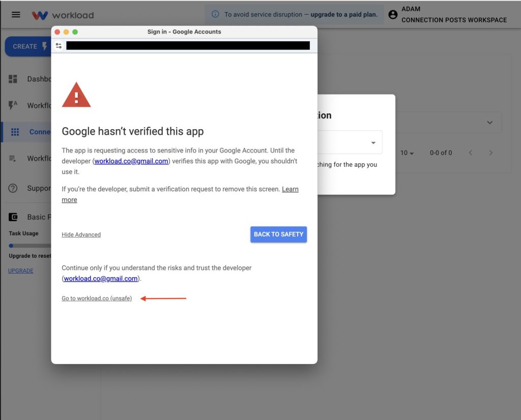The height and width of the screenshot is (420, 521).
Task: Open Dashboard in the sidebar
Action: (x=30, y=79)
